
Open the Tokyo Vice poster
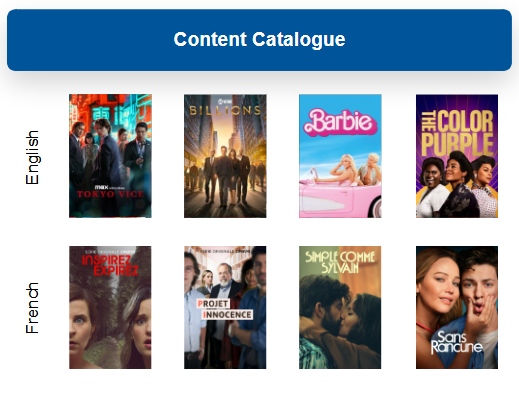coord(110,156)
